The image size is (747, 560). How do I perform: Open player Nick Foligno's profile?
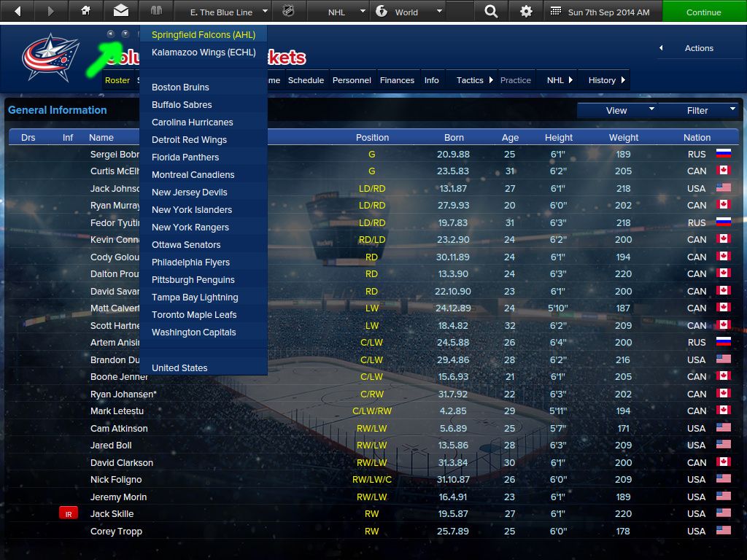116,480
